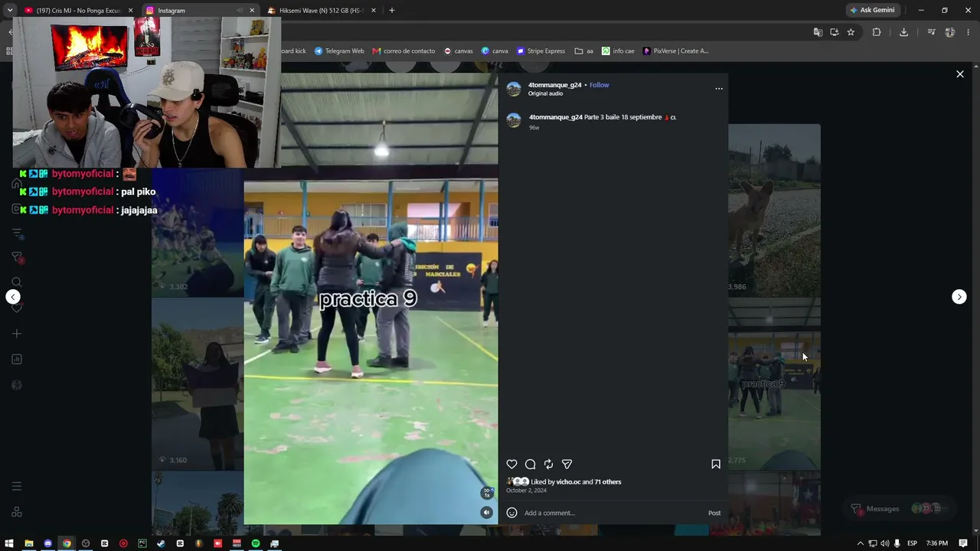
Task: Open a new browser tab
Action: pos(392,11)
